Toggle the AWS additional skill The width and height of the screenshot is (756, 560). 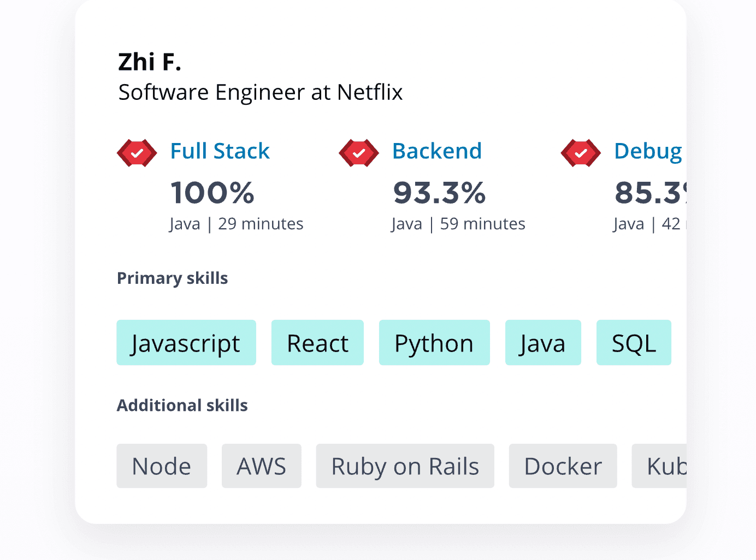click(x=261, y=466)
